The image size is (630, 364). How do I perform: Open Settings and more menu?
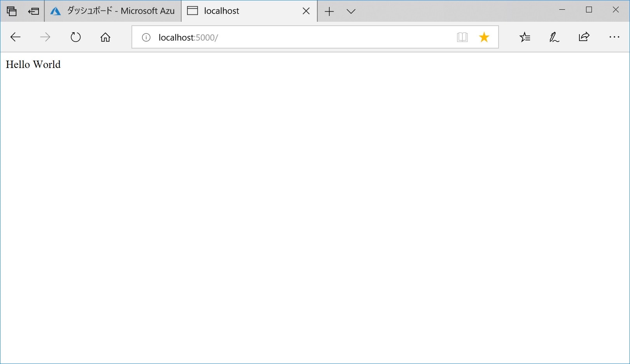614,37
